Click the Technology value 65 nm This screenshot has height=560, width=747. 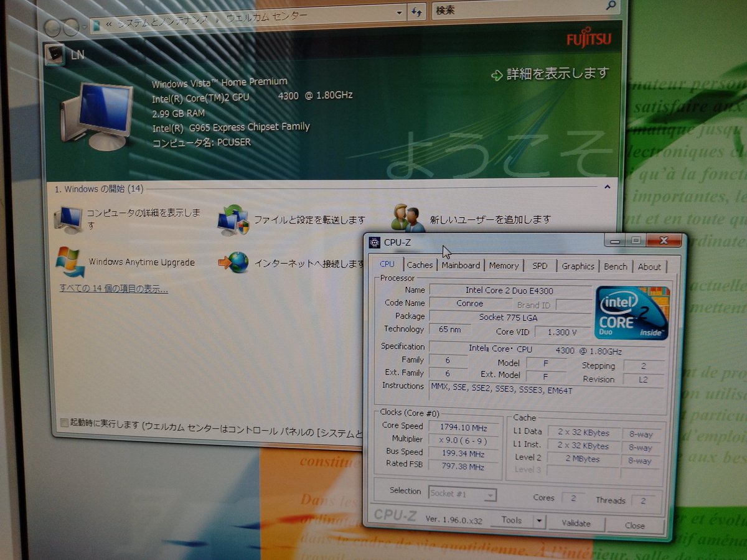[x=449, y=330]
